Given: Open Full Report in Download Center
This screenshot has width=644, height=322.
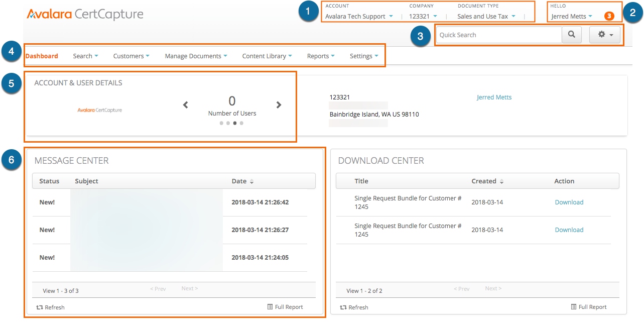Looking at the screenshot, I should (x=589, y=307).
